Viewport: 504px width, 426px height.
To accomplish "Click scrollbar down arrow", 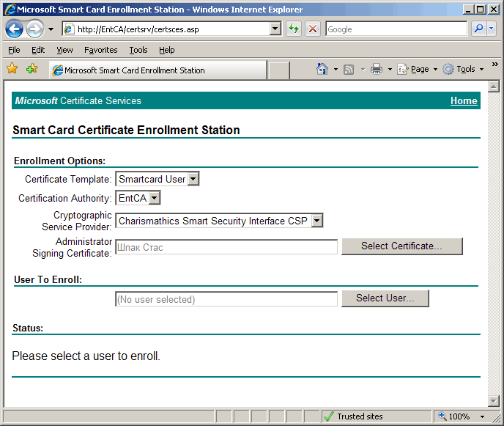I will [493, 400].
